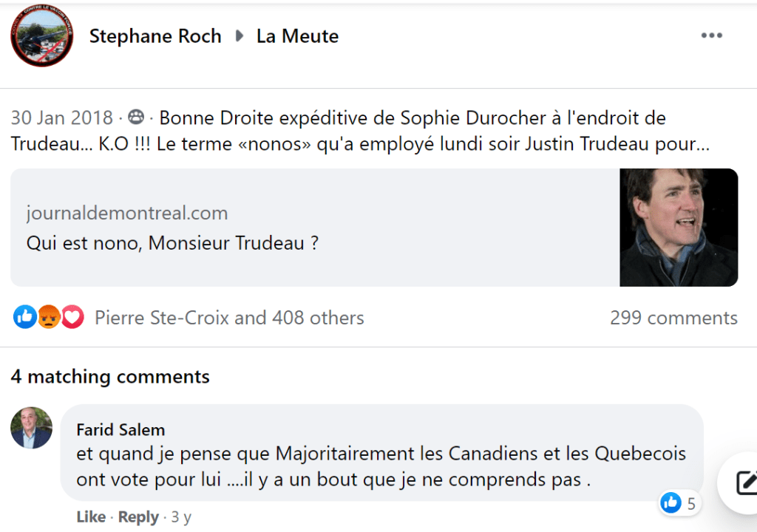
Task: Click the Love heart reaction icon
Action: pyautogui.click(x=72, y=318)
